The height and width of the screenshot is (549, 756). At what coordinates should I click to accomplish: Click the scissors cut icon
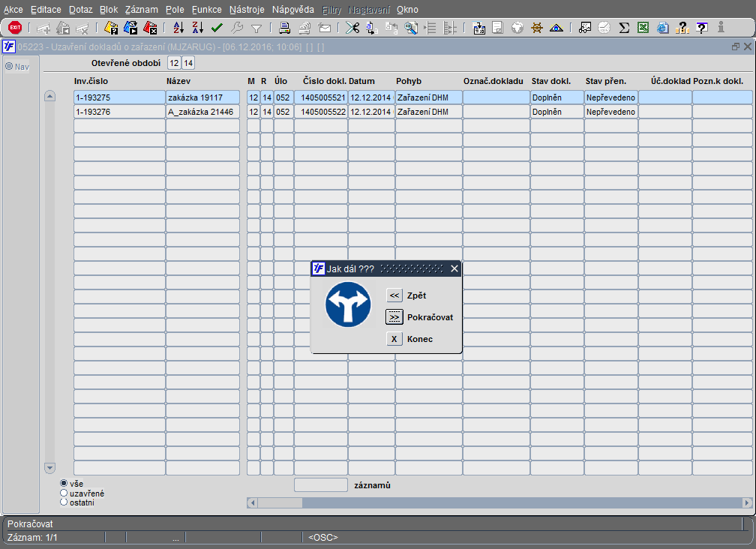coord(352,28)
